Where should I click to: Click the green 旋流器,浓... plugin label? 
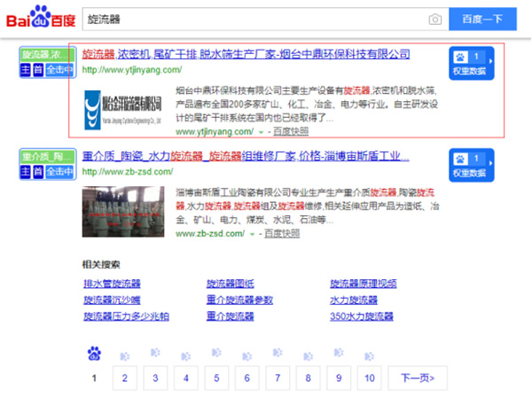48,55
